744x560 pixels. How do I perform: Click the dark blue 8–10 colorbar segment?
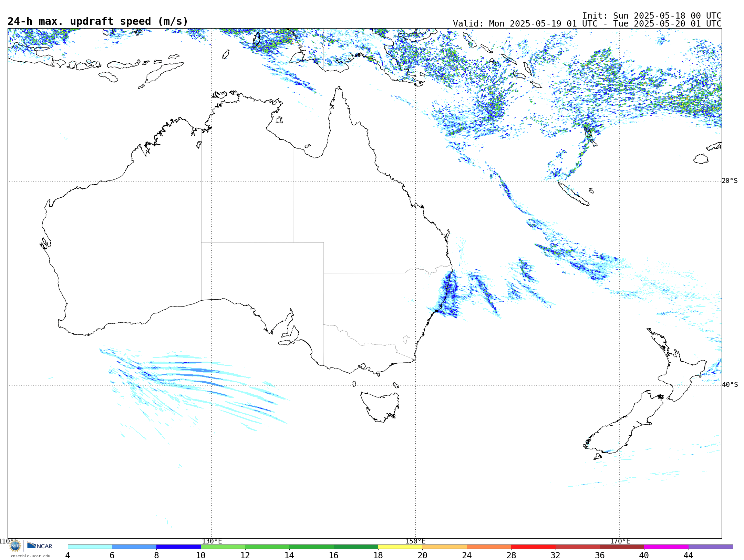coord(178,547)
